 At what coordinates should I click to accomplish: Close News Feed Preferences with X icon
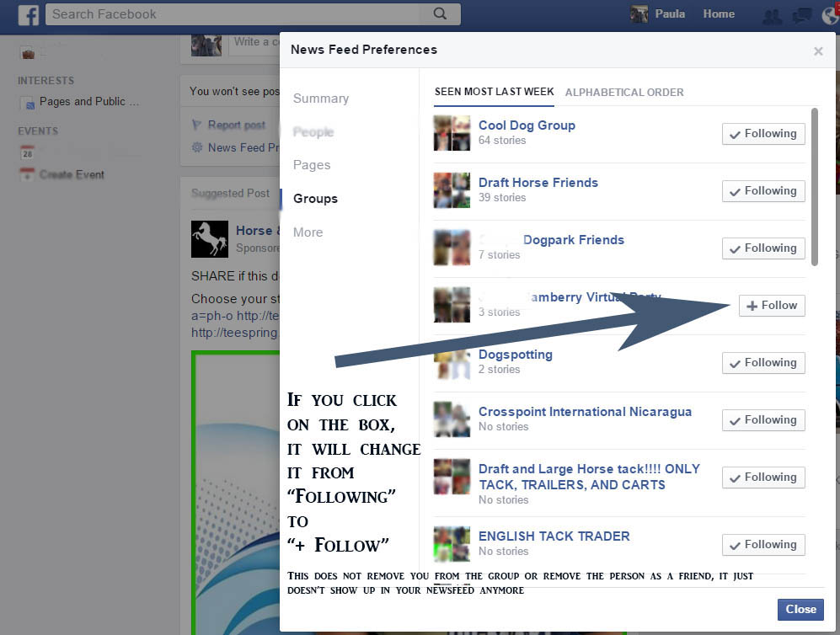tap(818, 51)
